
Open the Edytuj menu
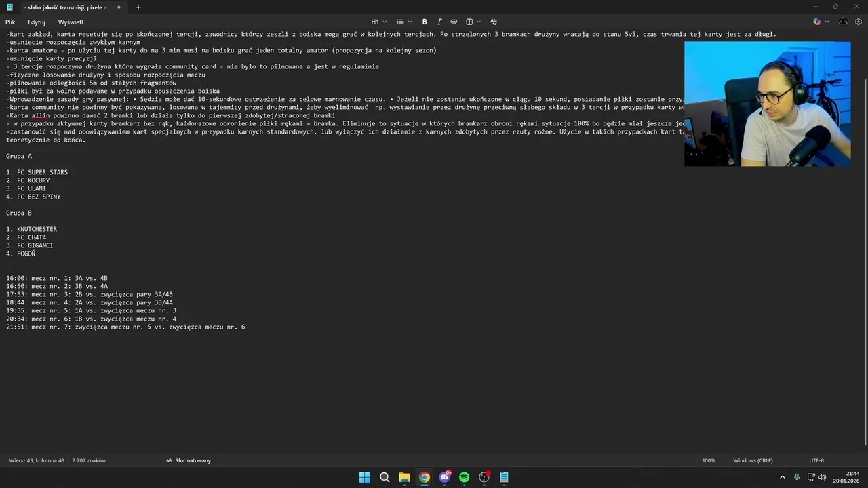(37, 22)
